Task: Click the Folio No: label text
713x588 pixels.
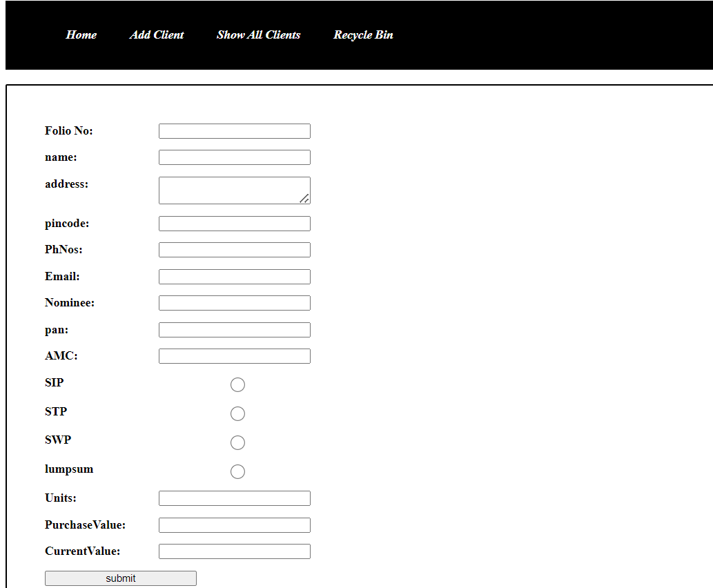Action: (x=68, y=131)
